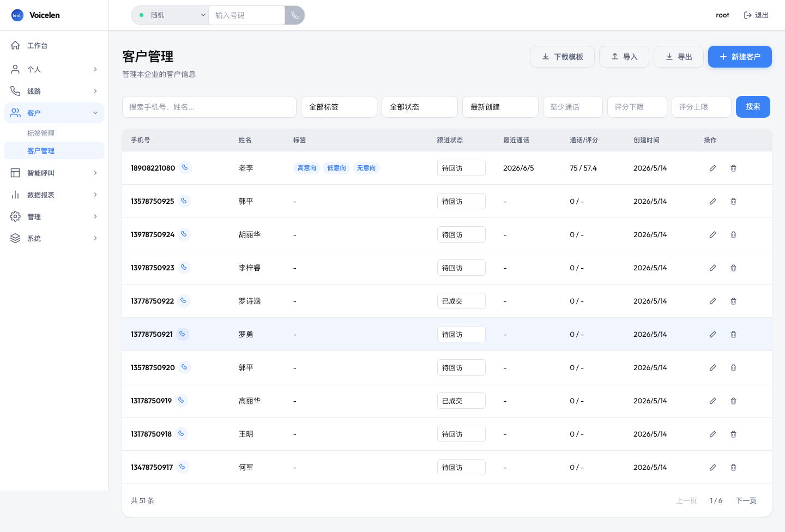
Task: Call 13578750925 using its phone icon
Action: pyautogui.click(x=184, y=201)
